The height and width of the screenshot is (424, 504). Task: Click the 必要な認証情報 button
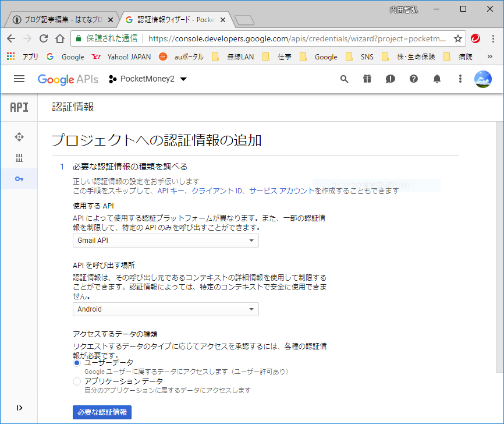(102, 412)
